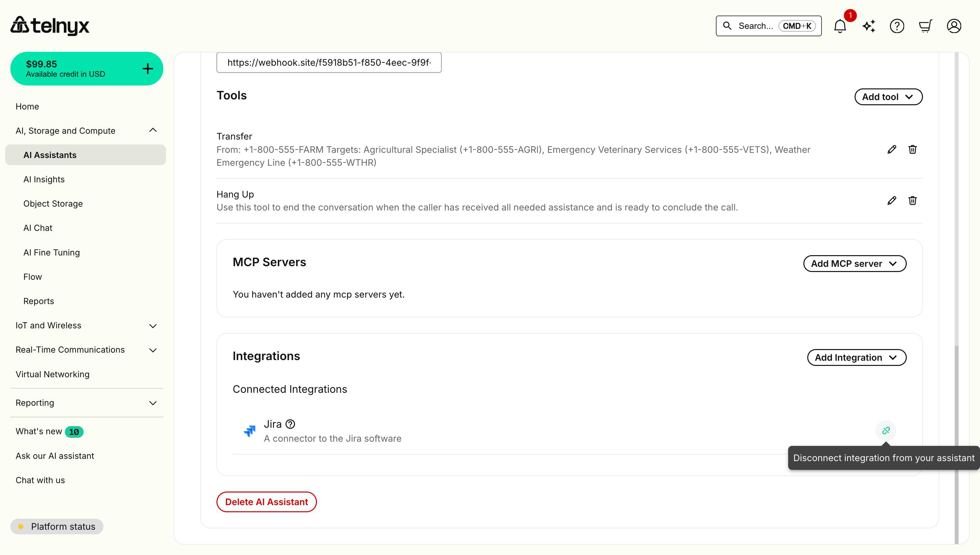Open the notifications bell
The height and width of the screenshot is (555, 980).
pos(840,26)
